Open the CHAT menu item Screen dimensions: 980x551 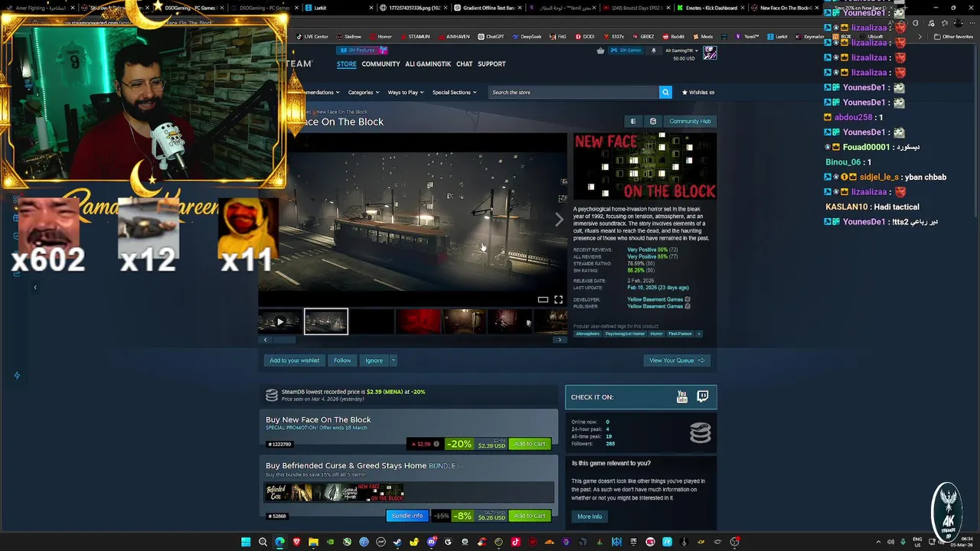(x=464, y=64)
